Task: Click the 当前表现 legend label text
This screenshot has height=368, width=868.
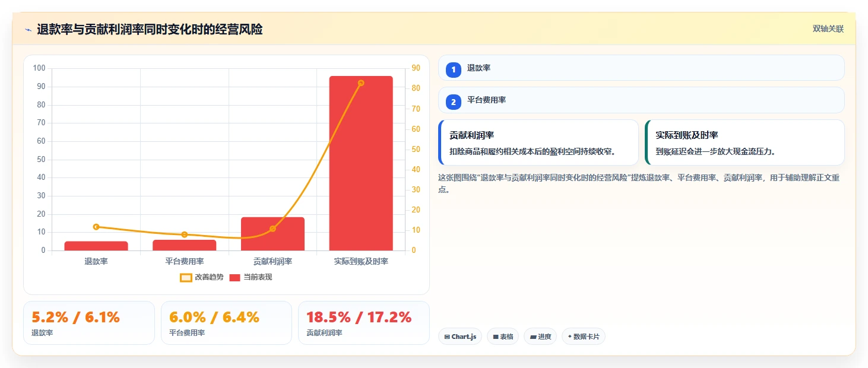Action: (258, 277)
